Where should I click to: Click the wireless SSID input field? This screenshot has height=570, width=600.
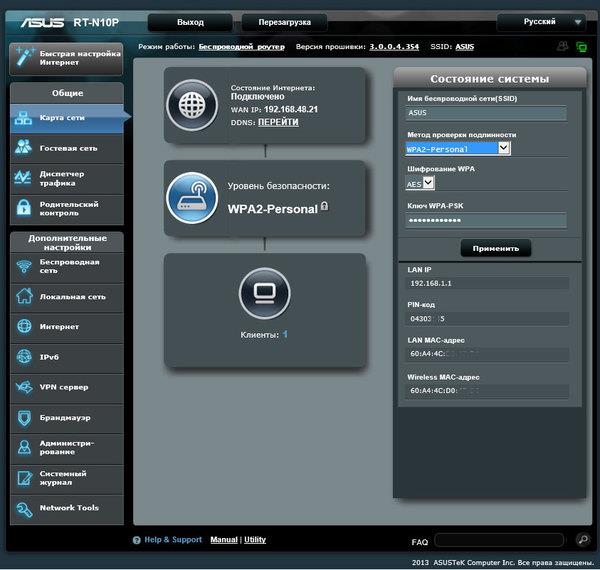click(486, 113)
